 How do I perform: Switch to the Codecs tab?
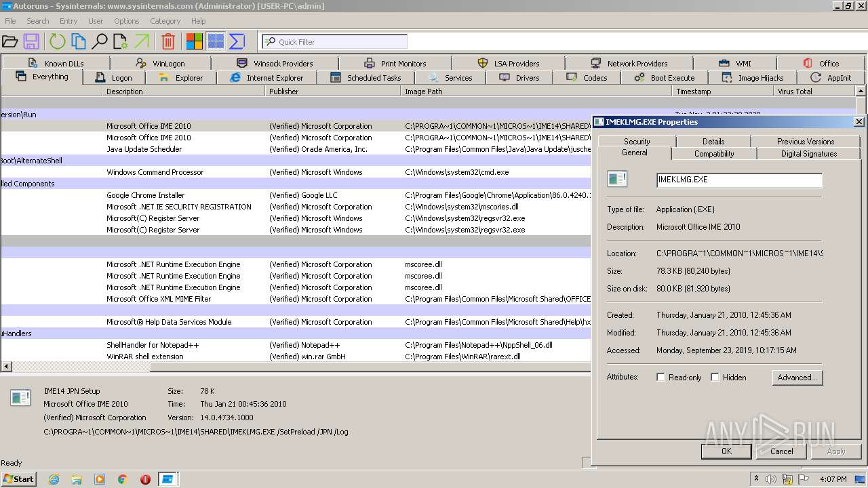587,78
